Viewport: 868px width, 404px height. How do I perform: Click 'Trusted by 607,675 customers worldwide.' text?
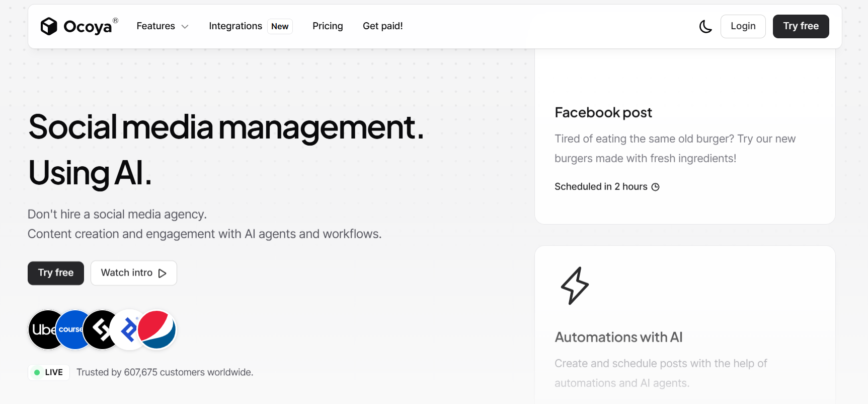(x=165, y=372)
